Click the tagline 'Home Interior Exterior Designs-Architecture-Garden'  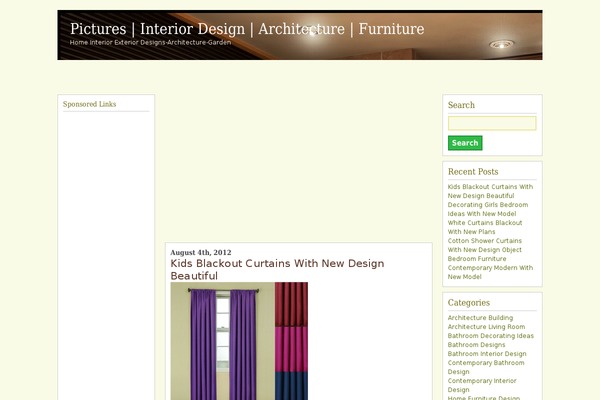tap(150, 42)
